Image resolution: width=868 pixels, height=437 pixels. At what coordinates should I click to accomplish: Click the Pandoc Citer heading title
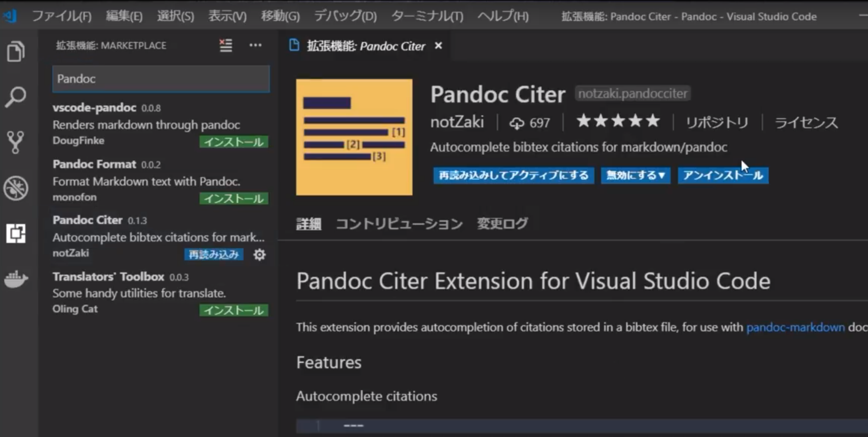click(x=498, y=94)
